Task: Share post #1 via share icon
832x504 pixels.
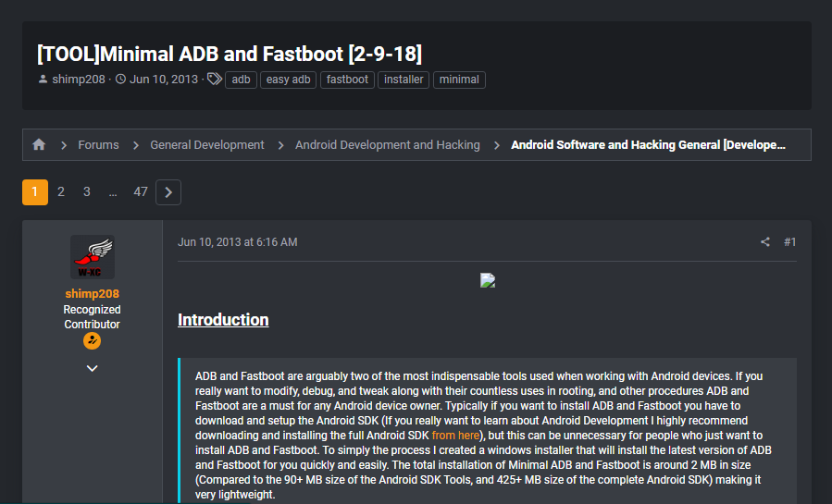Action: click(764, 242)
